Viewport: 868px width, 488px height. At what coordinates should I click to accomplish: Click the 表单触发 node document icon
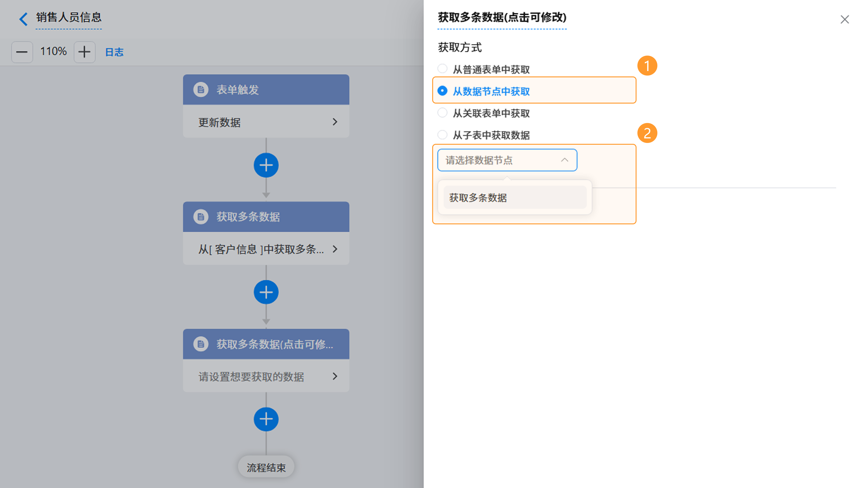201,90
